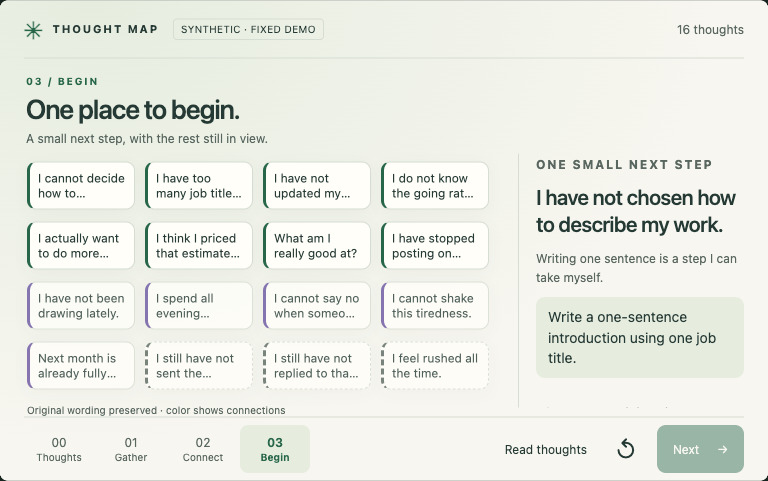Click the Synthetic · Fixed Demo badge

click(248, 29)
